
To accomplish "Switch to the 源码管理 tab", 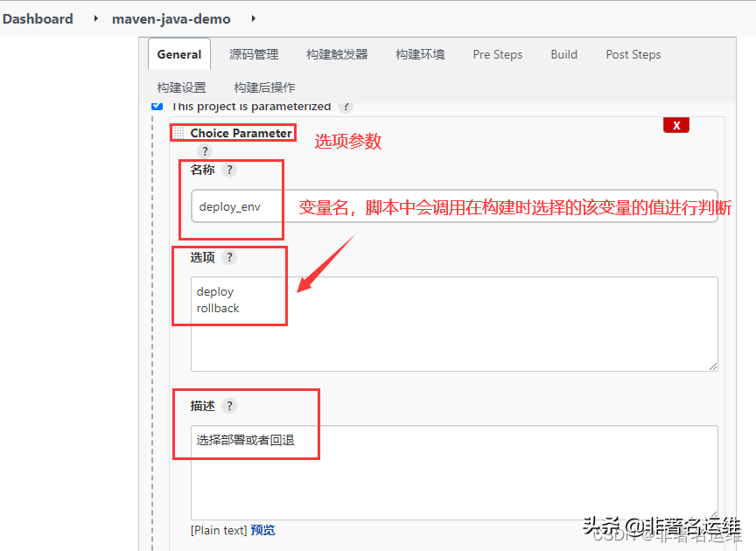I will (x=253, y=54).
